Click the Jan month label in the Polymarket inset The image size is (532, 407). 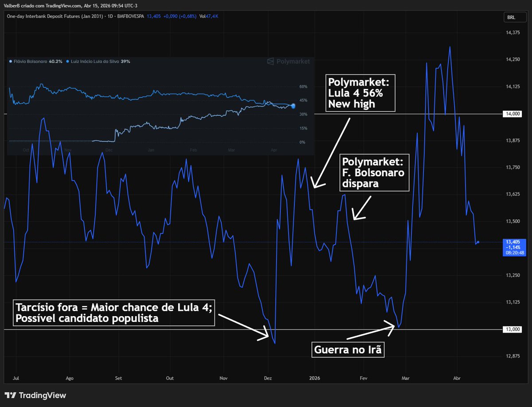(151, 151)
